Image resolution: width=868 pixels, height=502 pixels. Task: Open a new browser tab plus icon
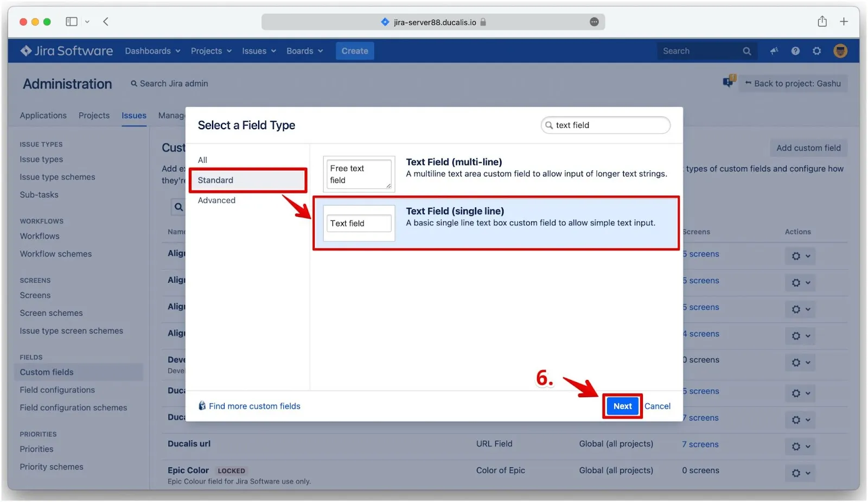click(x=844, y=22)
